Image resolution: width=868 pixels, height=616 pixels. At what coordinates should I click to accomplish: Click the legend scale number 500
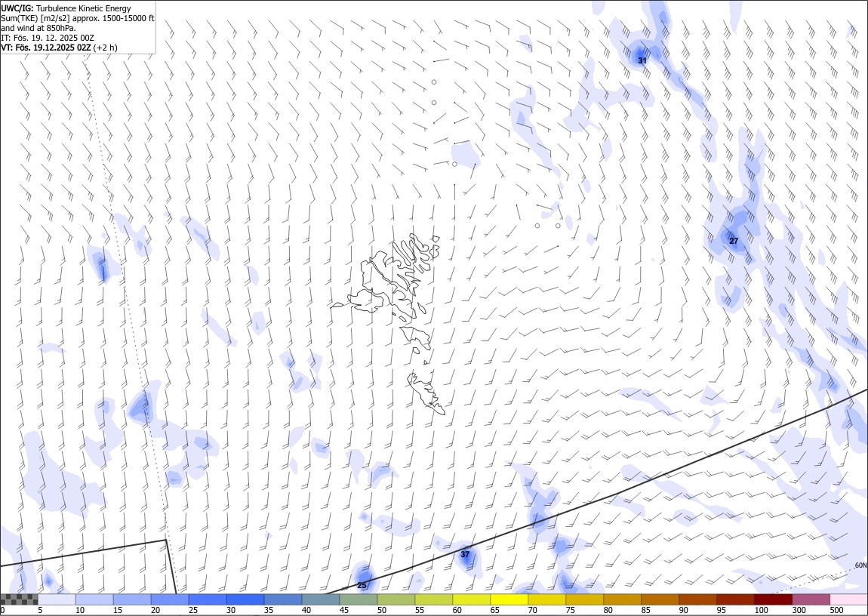(836, 610)
